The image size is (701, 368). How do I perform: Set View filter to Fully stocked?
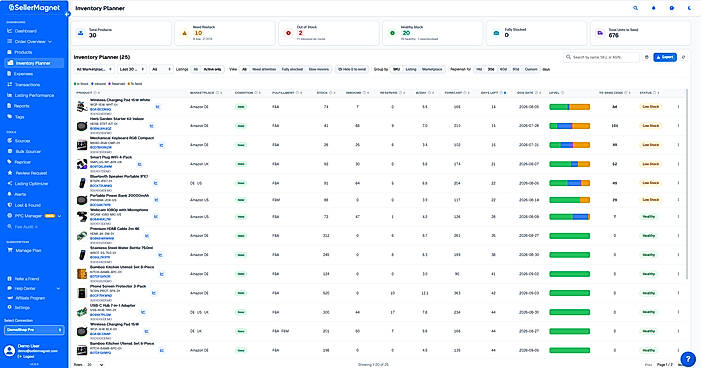pyautogui.click(x=292, y=69)
